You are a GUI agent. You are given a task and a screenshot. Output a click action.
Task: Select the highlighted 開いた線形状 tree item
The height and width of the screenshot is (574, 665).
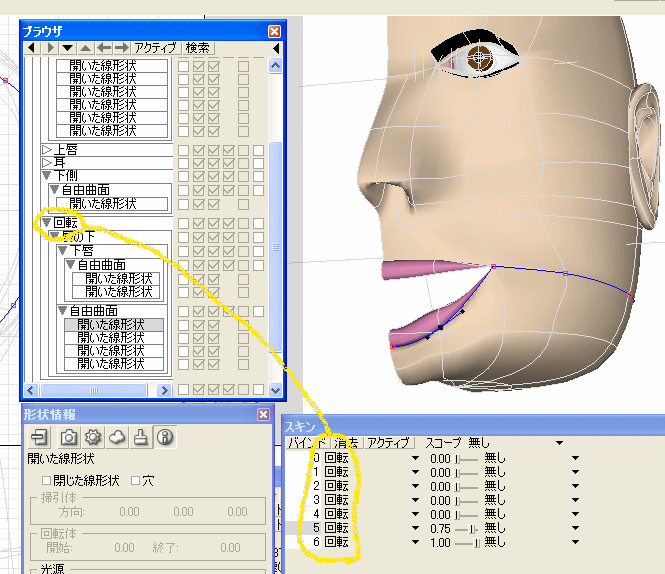[x=110, y=325]
